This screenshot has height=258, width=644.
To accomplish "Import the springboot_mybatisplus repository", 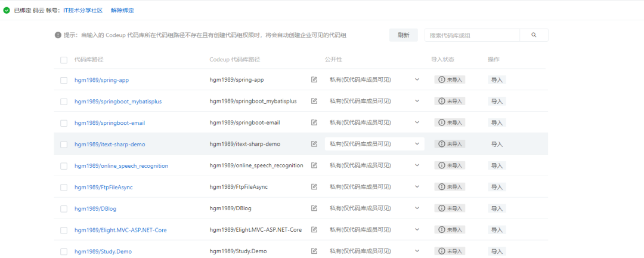I will pyautogui.click(x=497, y=101).
